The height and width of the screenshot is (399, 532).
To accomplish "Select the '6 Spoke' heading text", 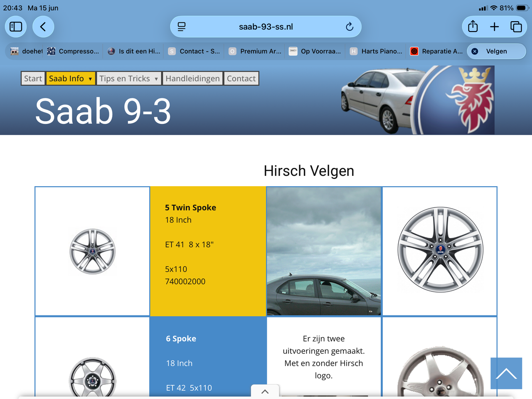I will 181,338.
